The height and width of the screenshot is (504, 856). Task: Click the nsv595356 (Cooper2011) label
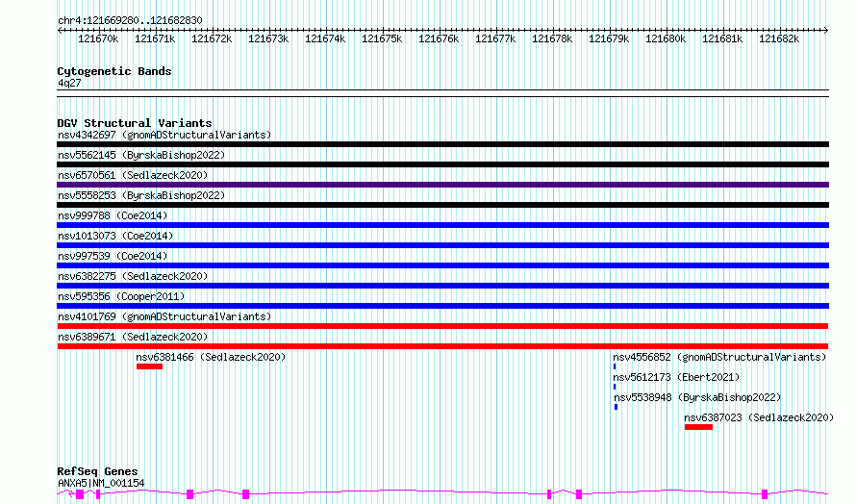point(121,296)
